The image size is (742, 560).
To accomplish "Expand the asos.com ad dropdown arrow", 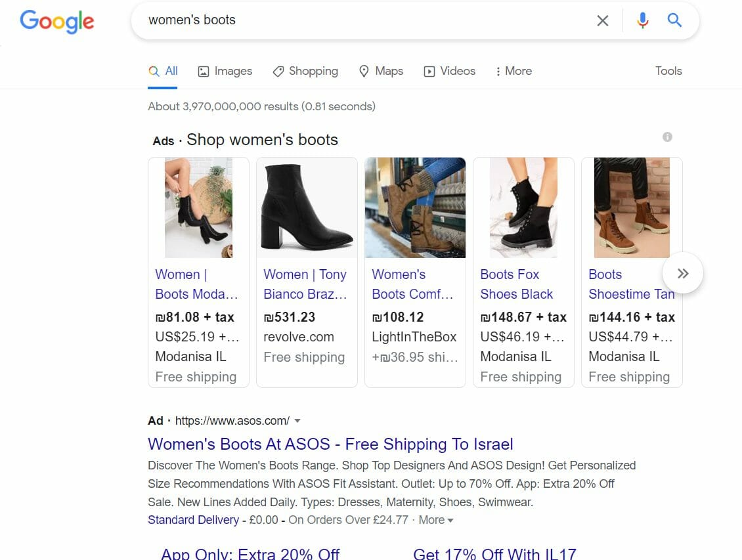I will pyautogui.click(x=297, y=420).
